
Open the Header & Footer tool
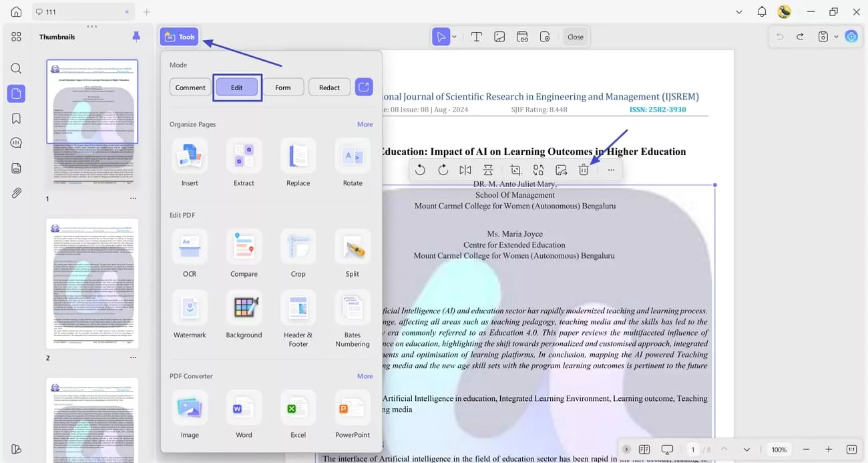click(x=298, y=319)
